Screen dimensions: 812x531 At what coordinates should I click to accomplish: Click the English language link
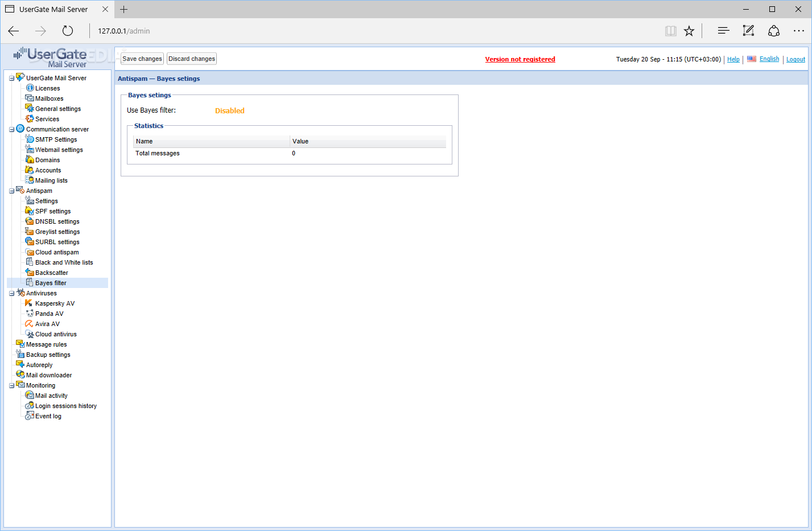coord(769,59)
